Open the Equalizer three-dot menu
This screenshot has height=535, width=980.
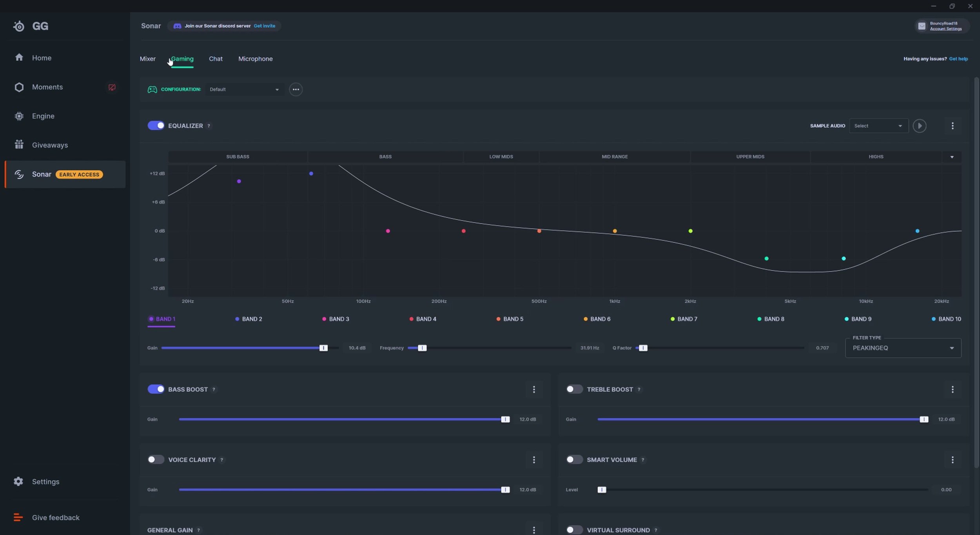pyautogui.click(x=953, y=126)
